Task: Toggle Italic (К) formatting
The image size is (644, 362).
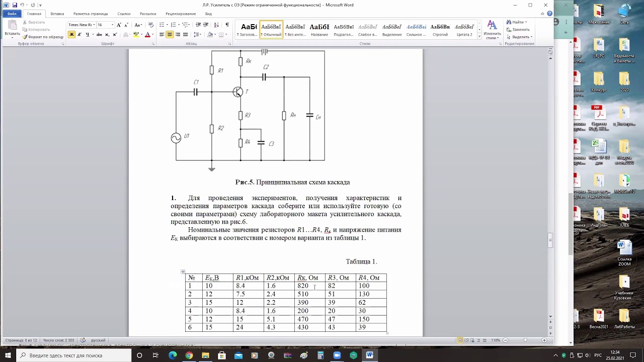Action: pos(79,34)
